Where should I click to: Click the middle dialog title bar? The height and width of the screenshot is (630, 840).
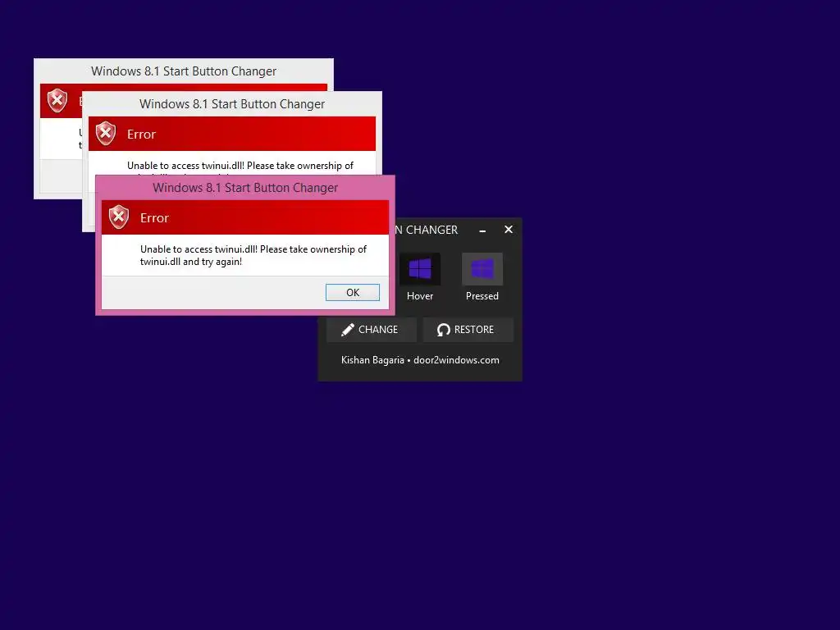click(232, 104)
